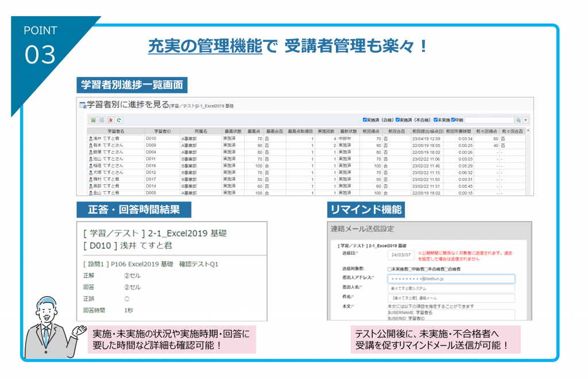Sort by the 学習者名 column header

pos(116,131)
